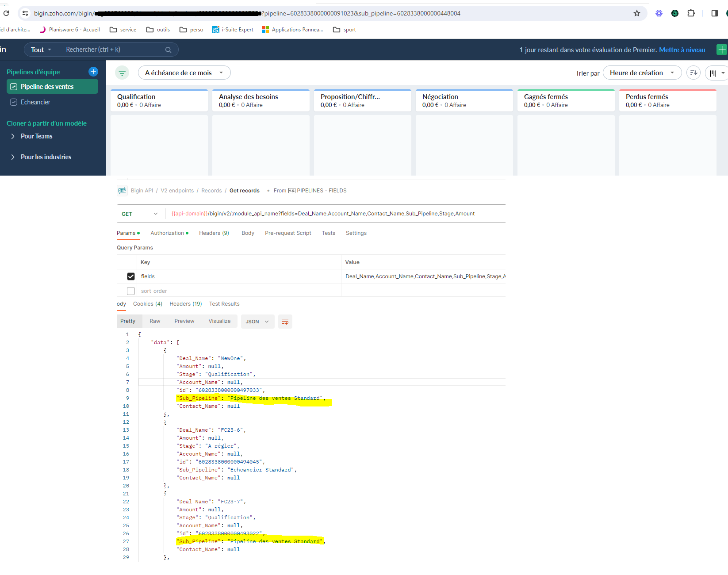Switch to the Pre-request Script tab

pyautogui.click(x=288, y=233)
